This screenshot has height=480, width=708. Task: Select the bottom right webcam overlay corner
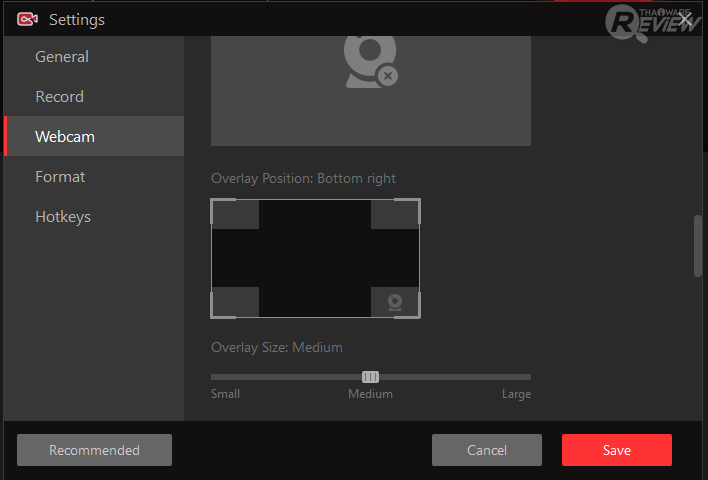395,302
